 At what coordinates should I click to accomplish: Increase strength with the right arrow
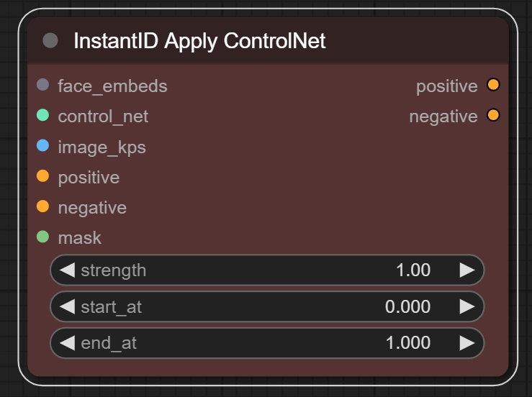pos(467,270)
